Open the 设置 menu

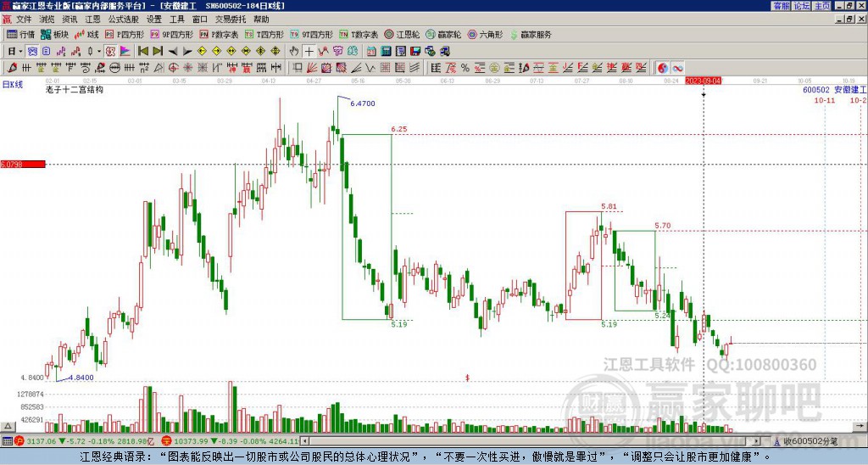point(154,19)
